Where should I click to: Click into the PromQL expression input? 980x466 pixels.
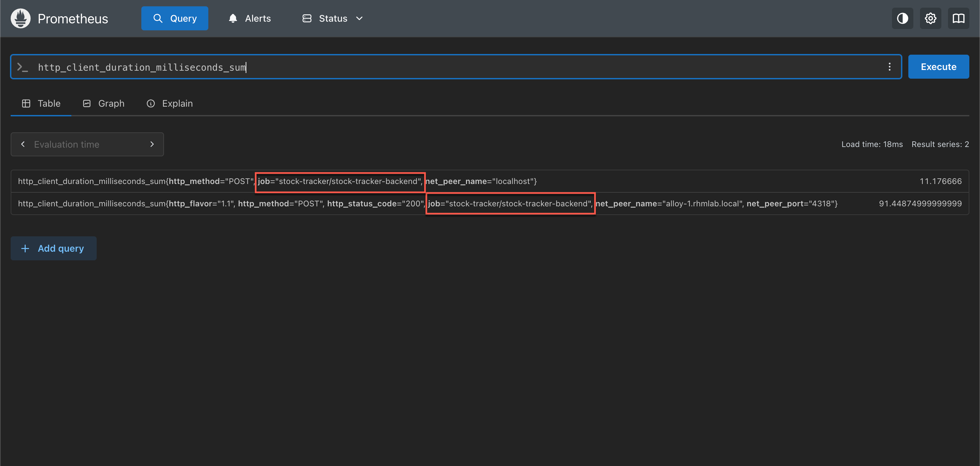457,67
